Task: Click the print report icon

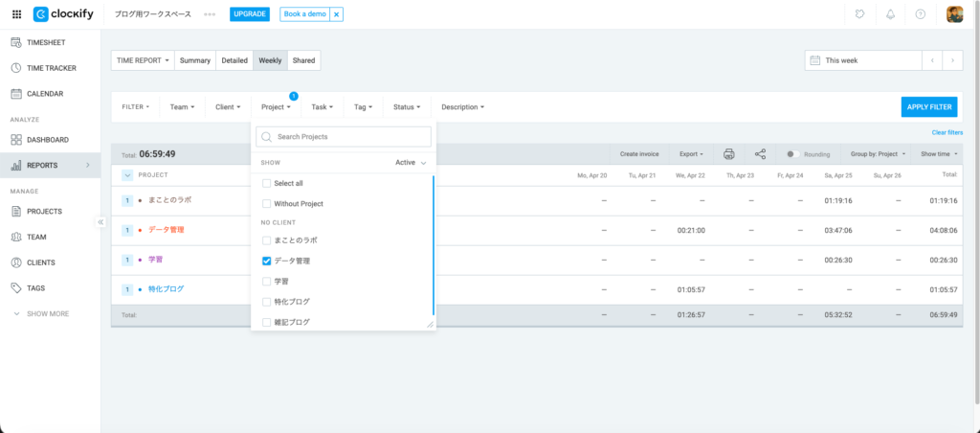Action: click(x=728, y=153)
